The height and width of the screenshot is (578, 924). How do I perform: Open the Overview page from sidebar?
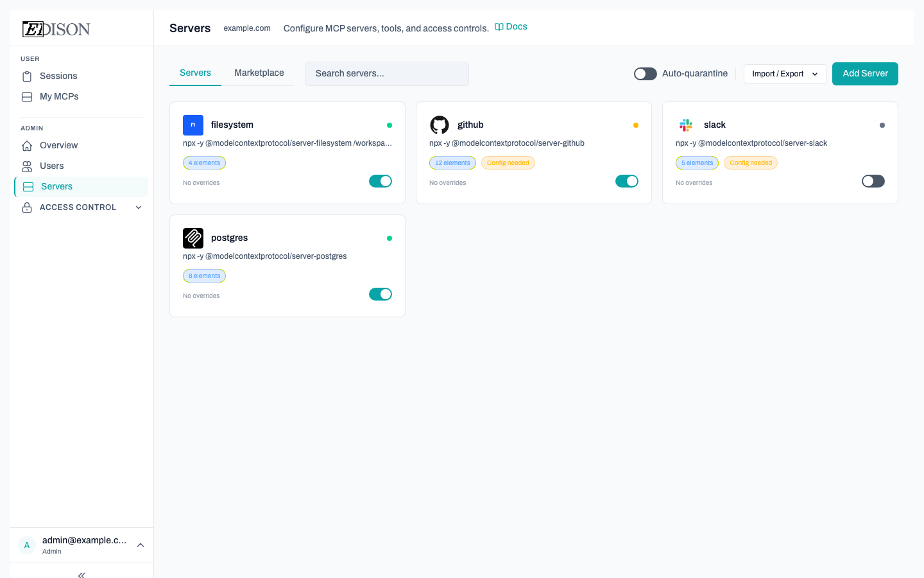[58, 145]
